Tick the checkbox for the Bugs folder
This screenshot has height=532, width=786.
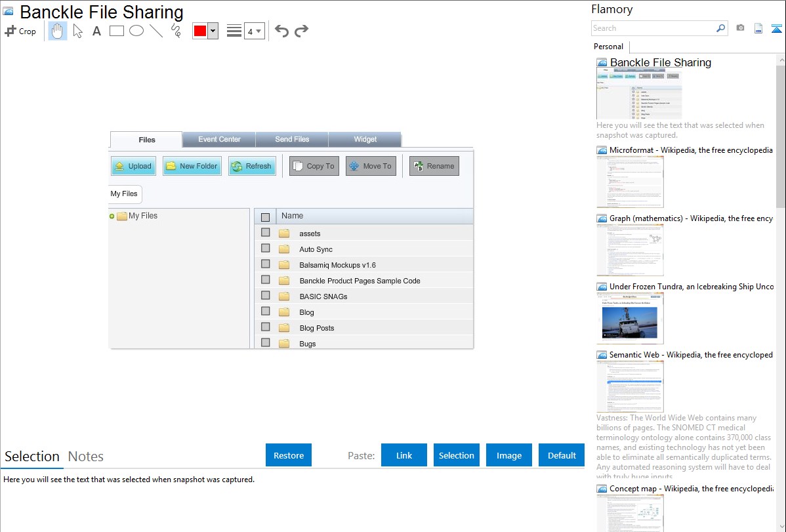[265, 342]
